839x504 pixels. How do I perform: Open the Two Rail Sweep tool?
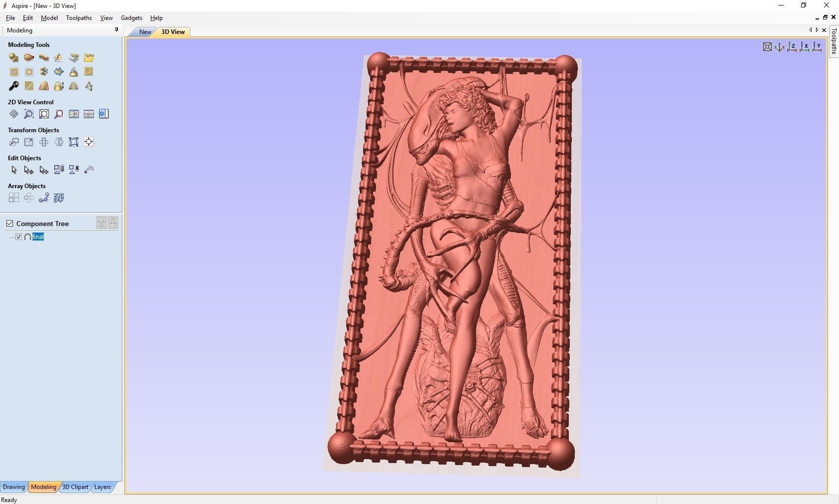[x=29, y=58]
